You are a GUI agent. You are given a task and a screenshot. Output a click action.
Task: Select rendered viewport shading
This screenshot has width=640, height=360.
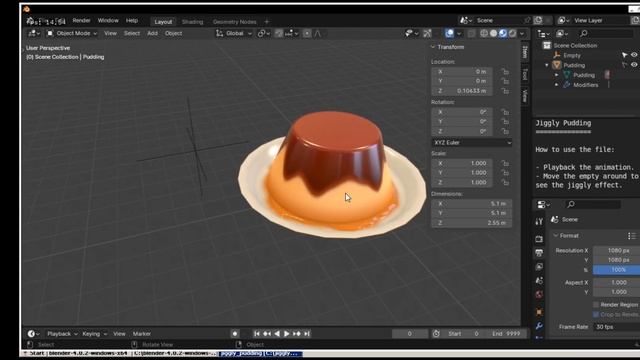coord(512,33)
